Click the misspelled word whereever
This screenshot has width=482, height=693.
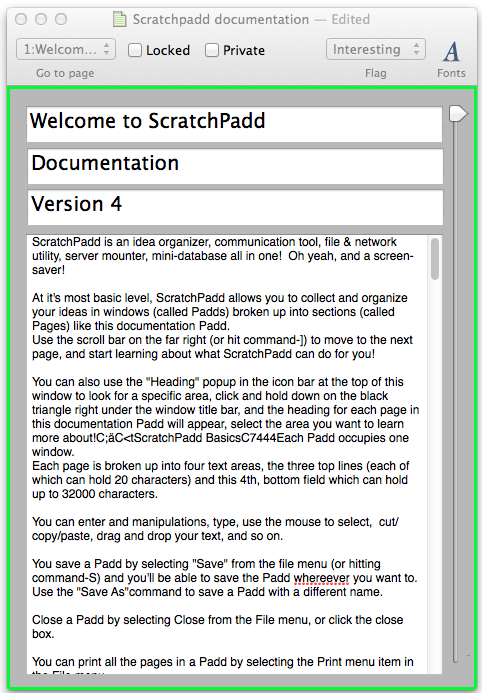click(x=321, y=578)
